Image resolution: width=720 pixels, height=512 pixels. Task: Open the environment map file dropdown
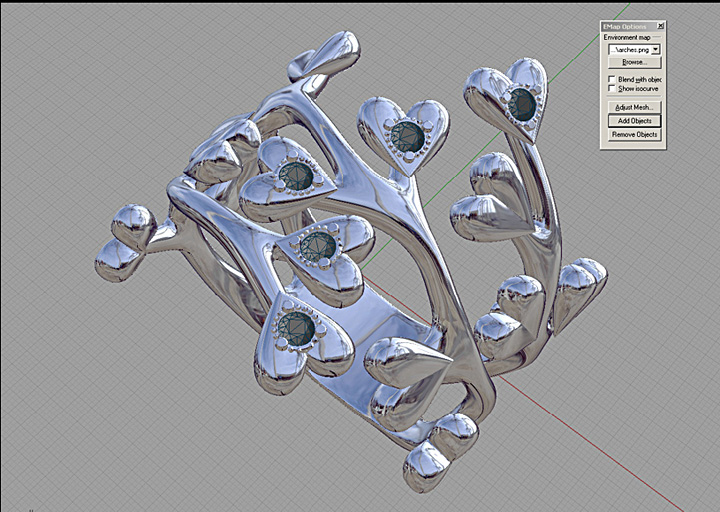[656, 50]
